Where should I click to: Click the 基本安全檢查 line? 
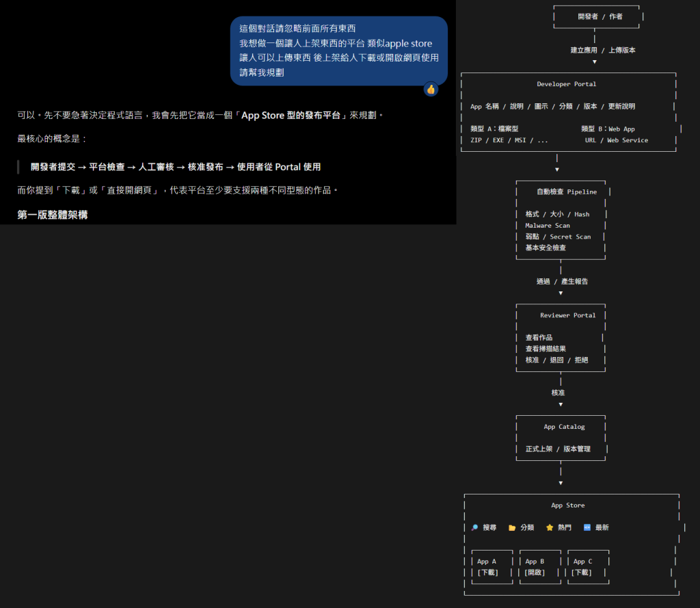pyautogui.click(x=546, y=248)
